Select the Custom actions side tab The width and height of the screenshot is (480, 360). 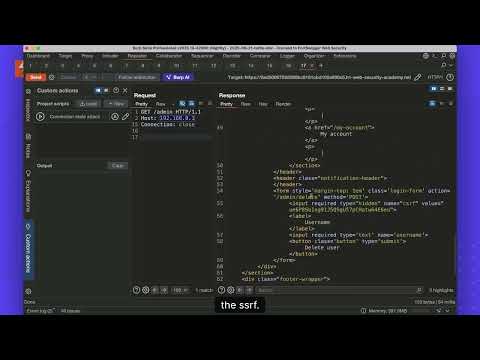28,249
